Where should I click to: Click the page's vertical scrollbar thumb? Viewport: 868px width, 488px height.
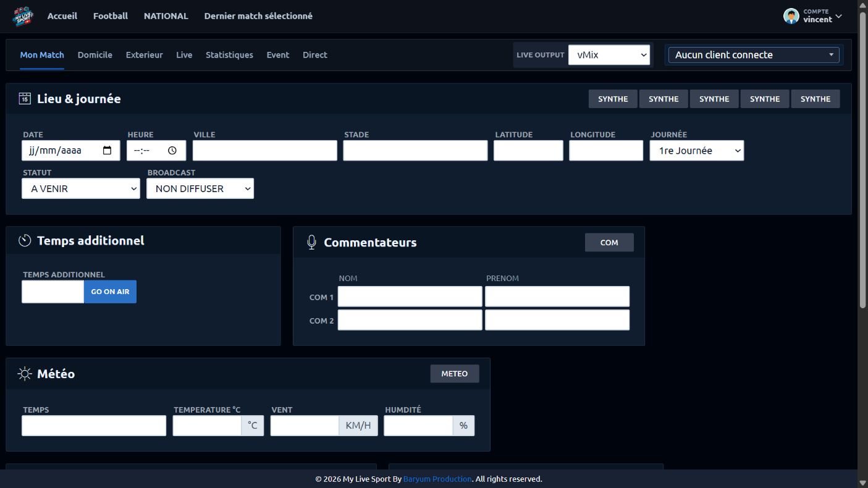click(x=862, y=159)
